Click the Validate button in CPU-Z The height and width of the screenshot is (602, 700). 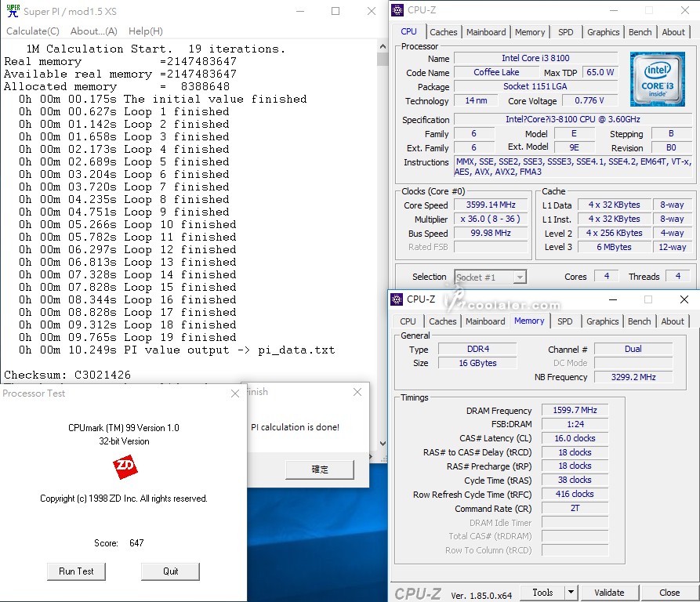pyautogui.click(x=609, y=593)
